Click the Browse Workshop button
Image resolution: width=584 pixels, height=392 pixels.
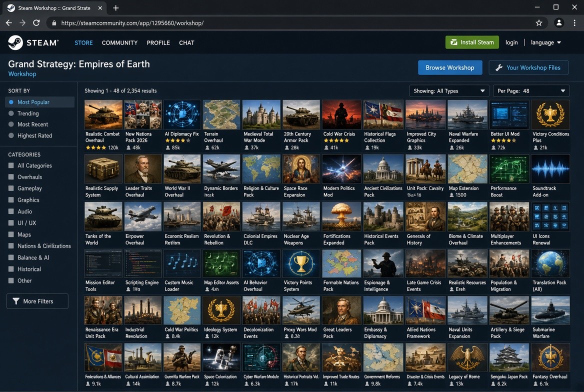[x=450, y=68]
